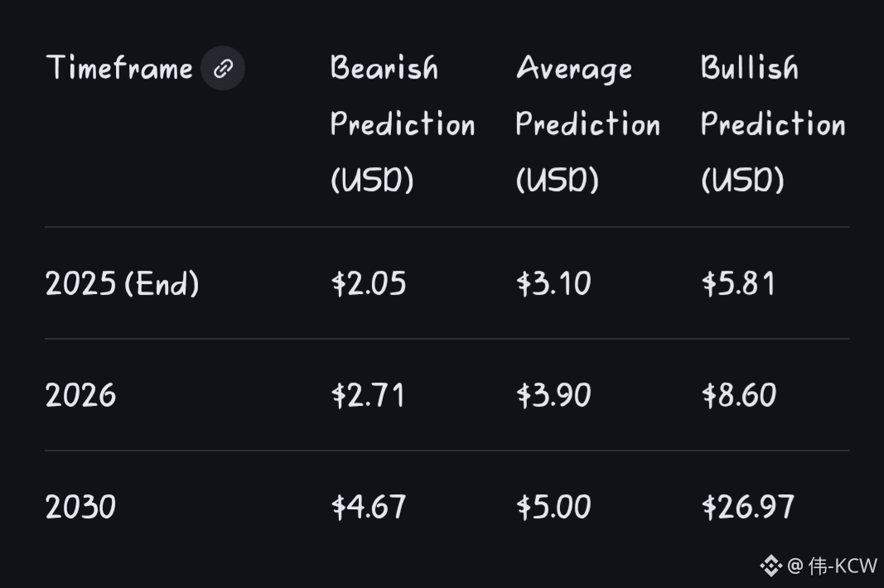The image size is (884, 588).
Task: Select the 2030 row label
Action: tap(80, 507)
